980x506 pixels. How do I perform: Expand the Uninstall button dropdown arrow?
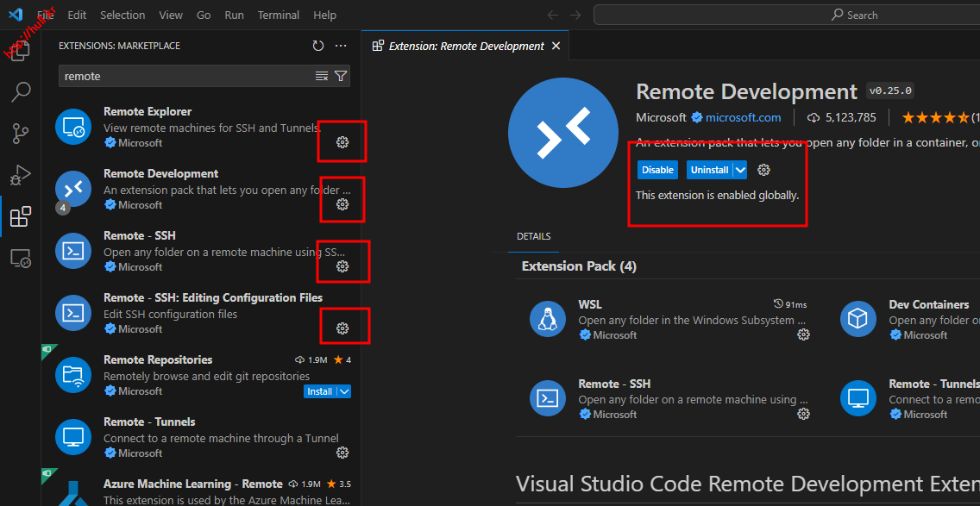(740, 170)
